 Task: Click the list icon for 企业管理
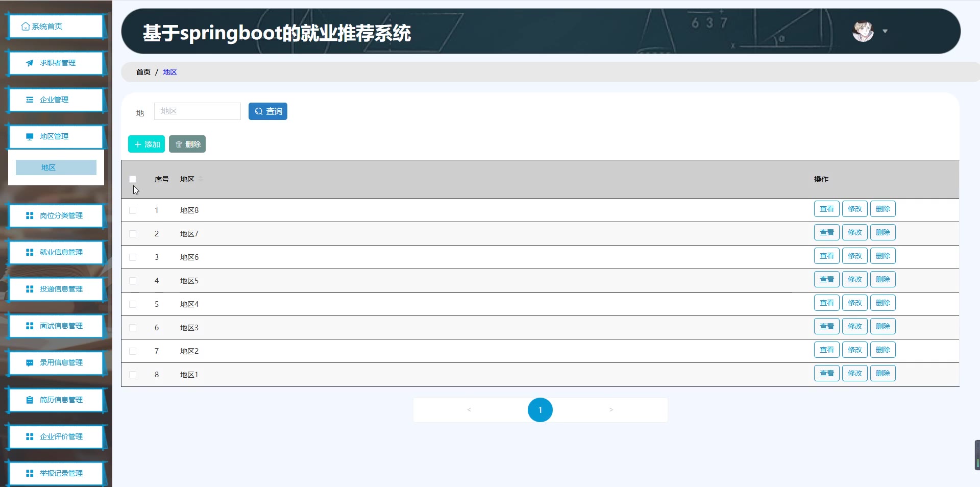tap(30, 100)
